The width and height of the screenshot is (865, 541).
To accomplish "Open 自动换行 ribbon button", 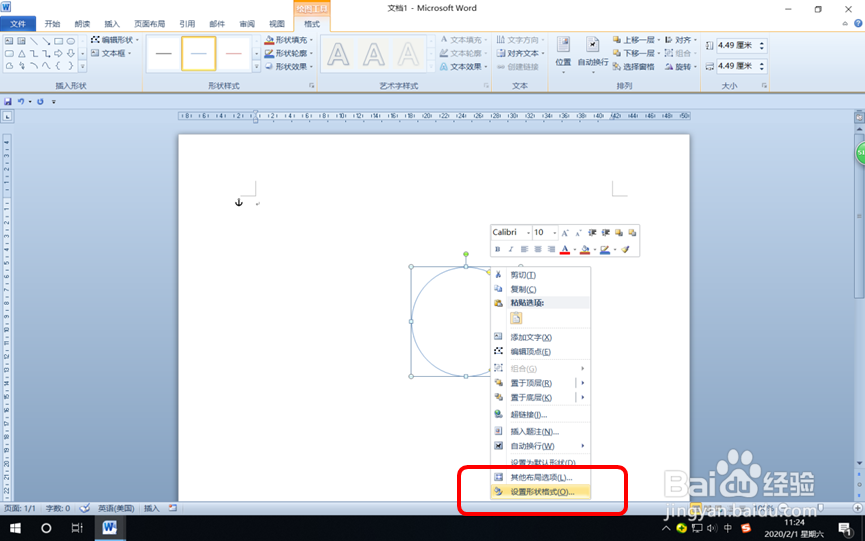I will [593, 55].
